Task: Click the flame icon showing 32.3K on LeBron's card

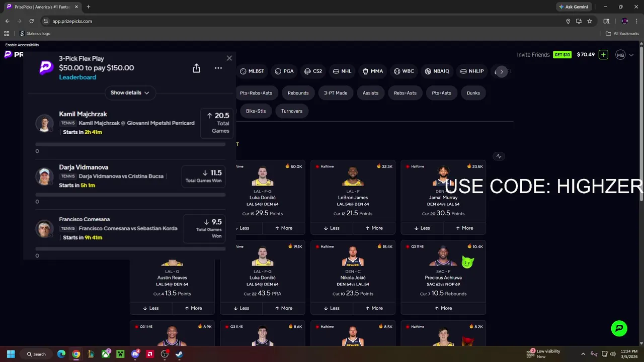Action: [379, 166]
